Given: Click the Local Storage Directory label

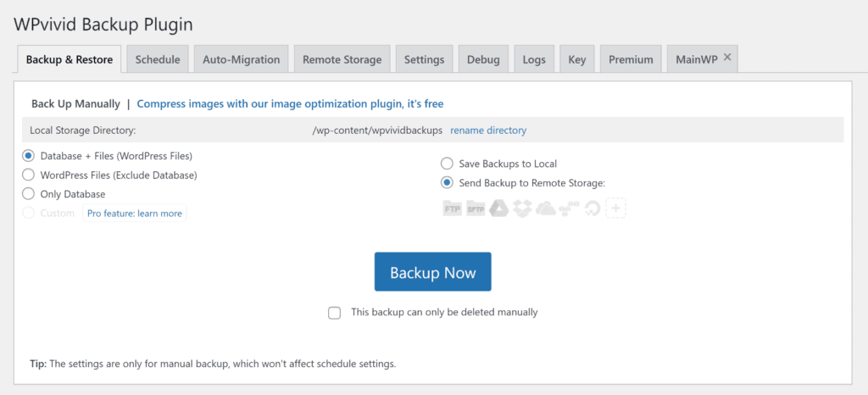Looking at the screenshot, I should tap(83, 131).
